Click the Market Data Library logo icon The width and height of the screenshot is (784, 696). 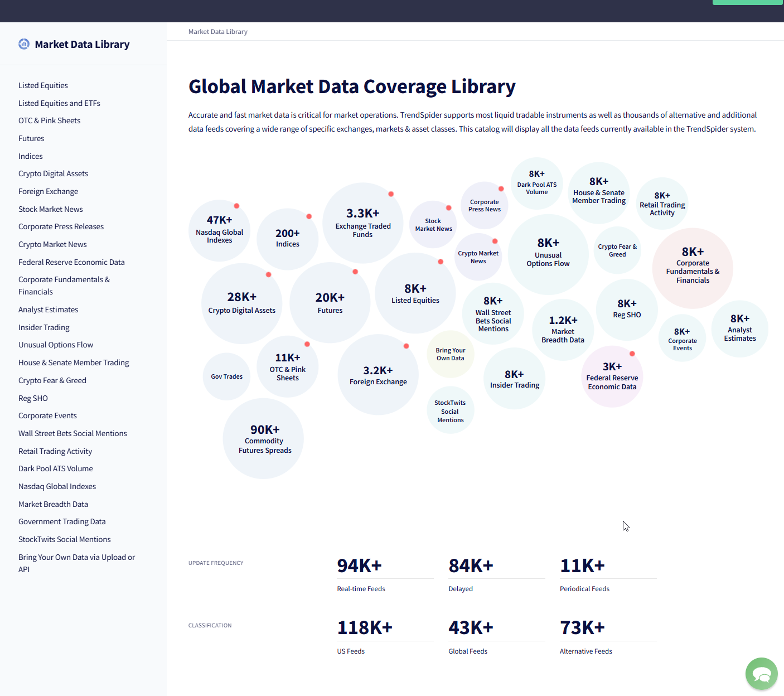coord(23,43)
